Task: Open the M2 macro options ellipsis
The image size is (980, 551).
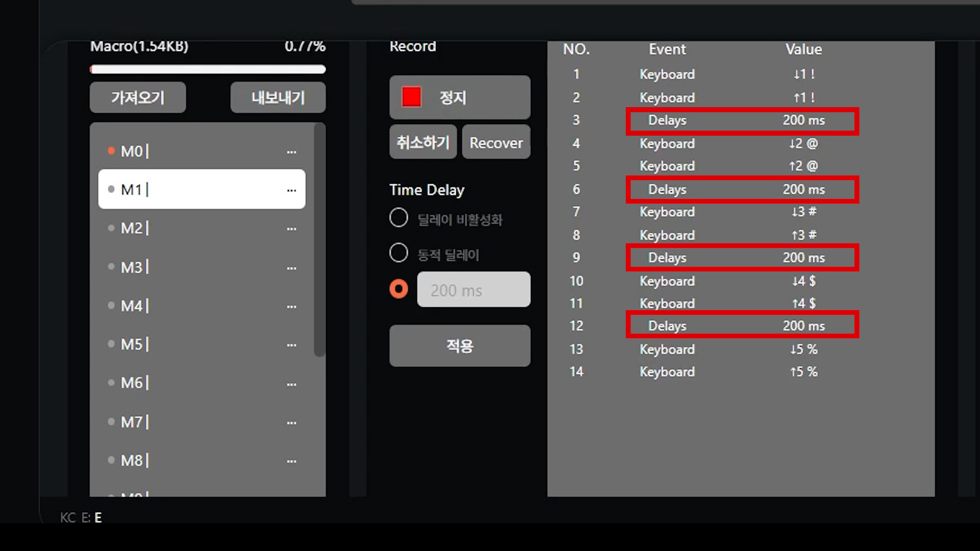Action: (x=291, y=229)
